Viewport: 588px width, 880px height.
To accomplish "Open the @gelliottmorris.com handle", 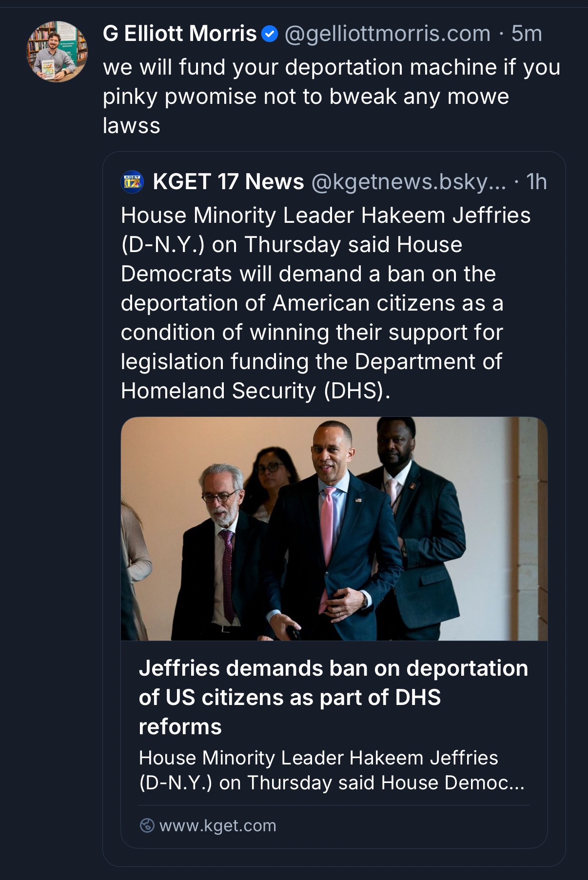I will pyautogui.click(x=387, y=34).
